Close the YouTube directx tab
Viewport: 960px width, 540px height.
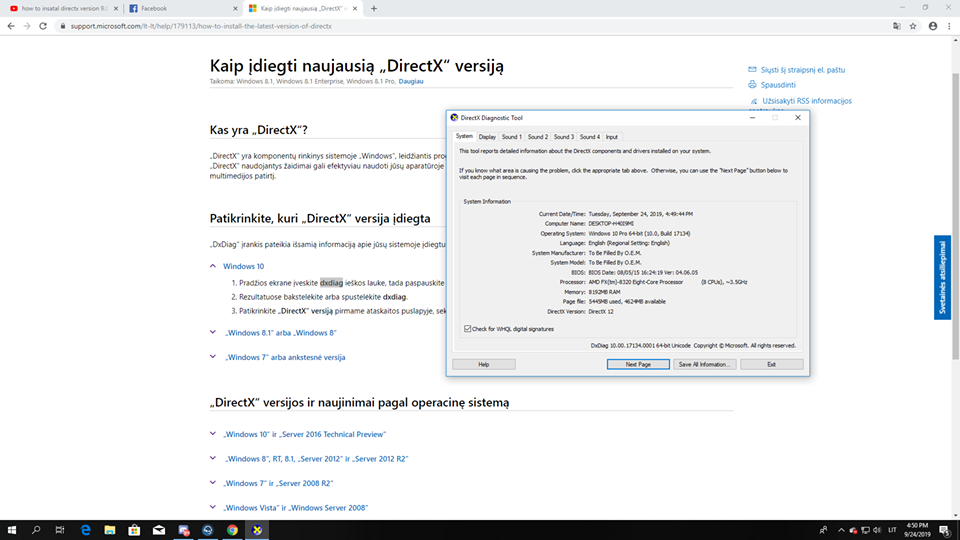[116, 9]
